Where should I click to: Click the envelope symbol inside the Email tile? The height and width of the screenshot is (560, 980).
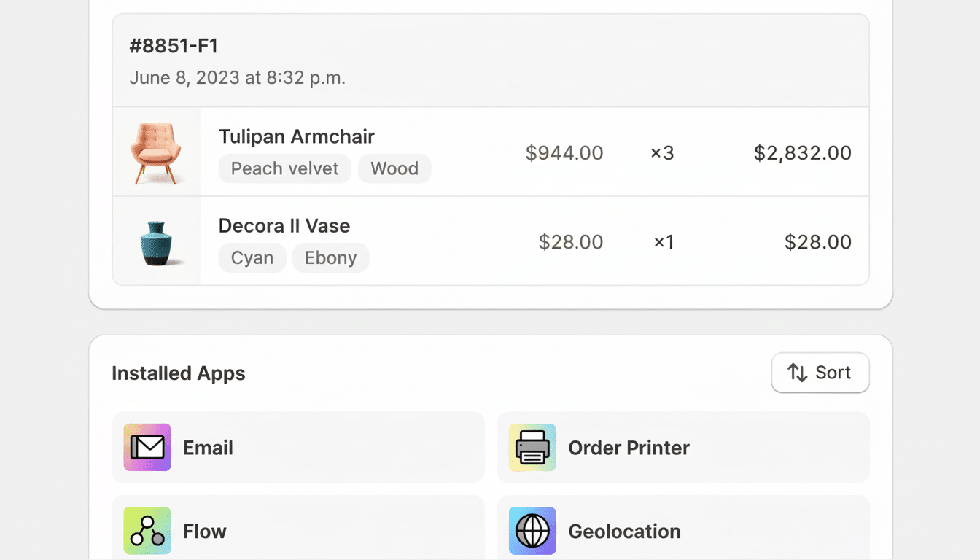click(x=147, y=447)
